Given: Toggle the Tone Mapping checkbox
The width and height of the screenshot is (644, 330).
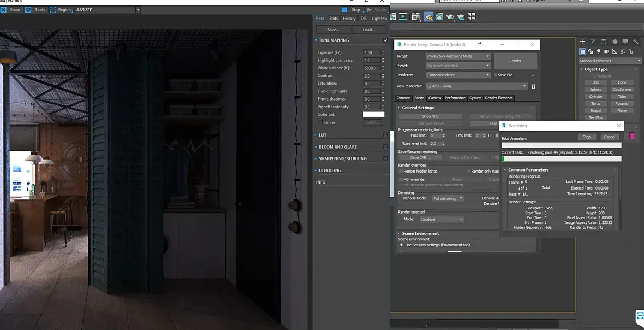Looking at the screenshot, I should coord(386,40).
